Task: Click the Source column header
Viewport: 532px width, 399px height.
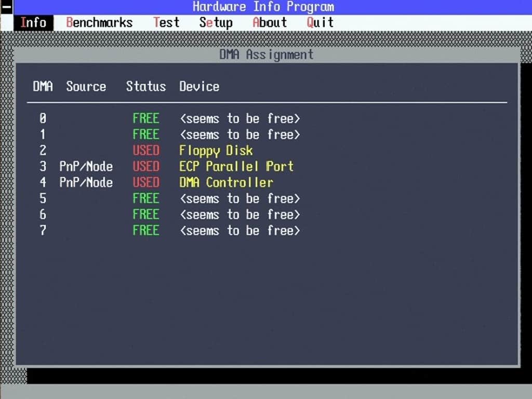Action: (86, 86)
